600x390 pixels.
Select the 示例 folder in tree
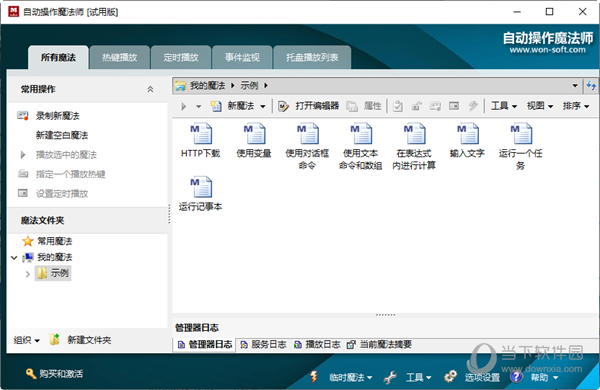53,273
